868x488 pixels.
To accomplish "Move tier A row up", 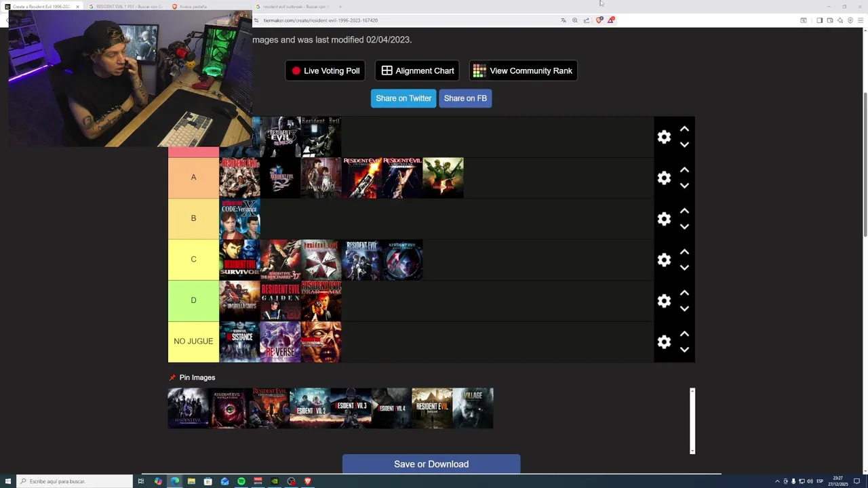I will 684,170.
